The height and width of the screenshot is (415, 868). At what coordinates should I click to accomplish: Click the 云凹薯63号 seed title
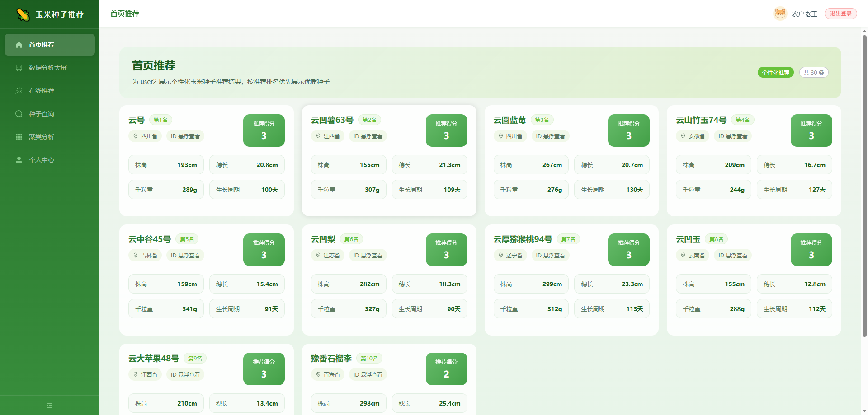tap(332, 120)
